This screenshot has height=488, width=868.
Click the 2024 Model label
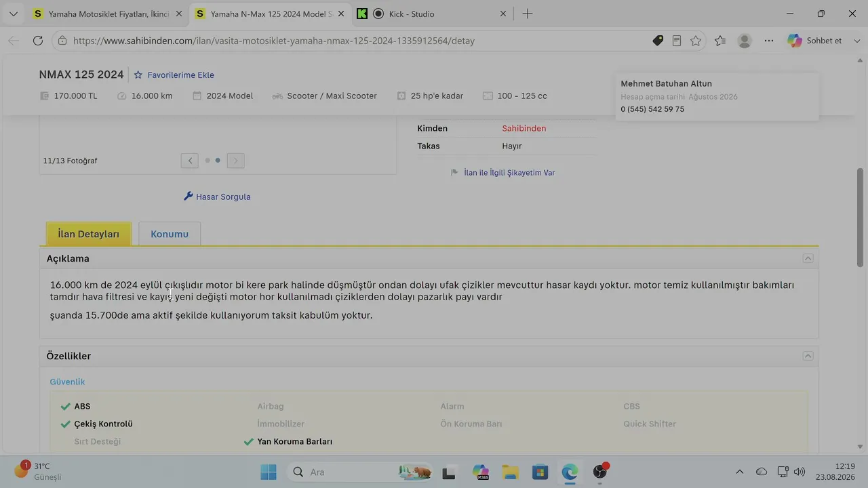point(230,96)
